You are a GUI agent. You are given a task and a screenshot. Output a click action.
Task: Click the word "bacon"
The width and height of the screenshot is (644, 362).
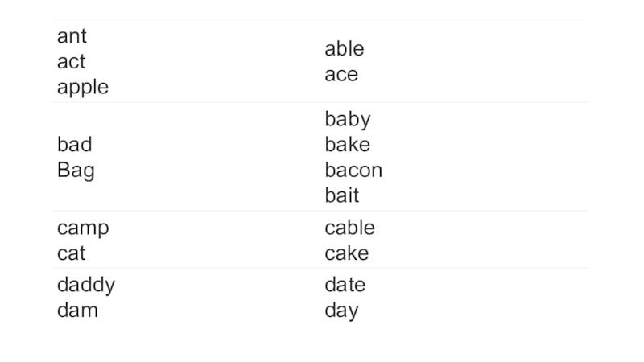[x=353, y=171]
